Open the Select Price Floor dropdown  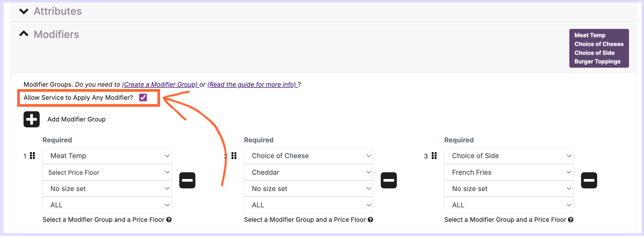coord(107,173)
